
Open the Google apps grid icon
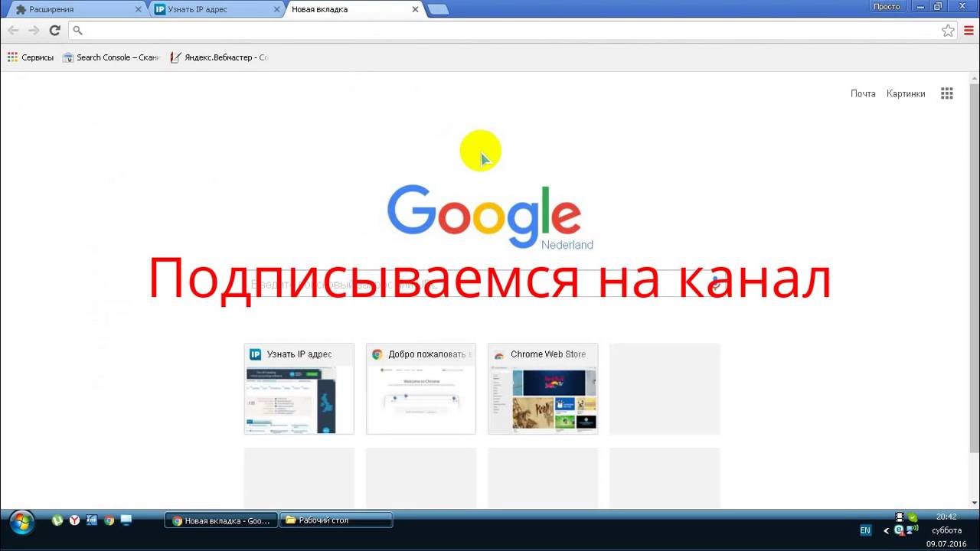[x=947, y=93]
